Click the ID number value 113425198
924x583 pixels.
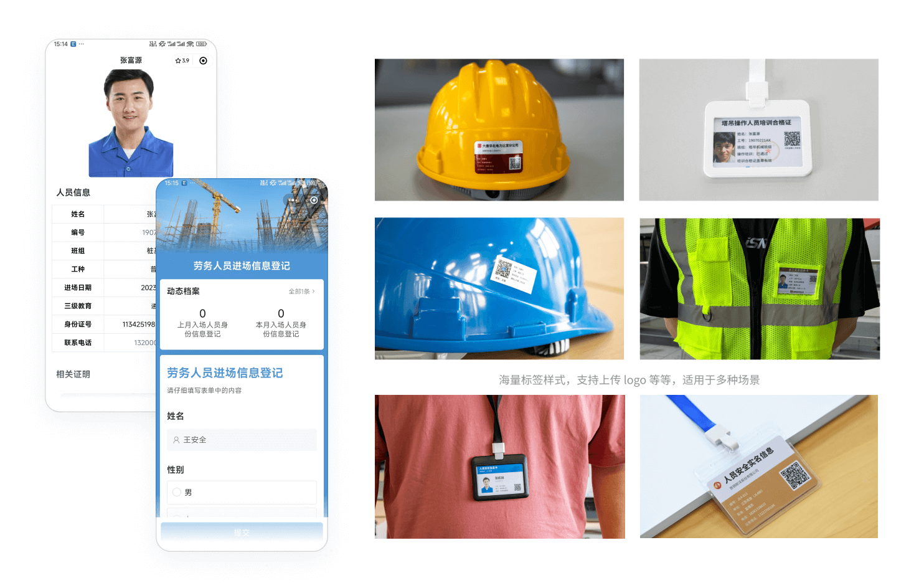click(x=139, y=325)
